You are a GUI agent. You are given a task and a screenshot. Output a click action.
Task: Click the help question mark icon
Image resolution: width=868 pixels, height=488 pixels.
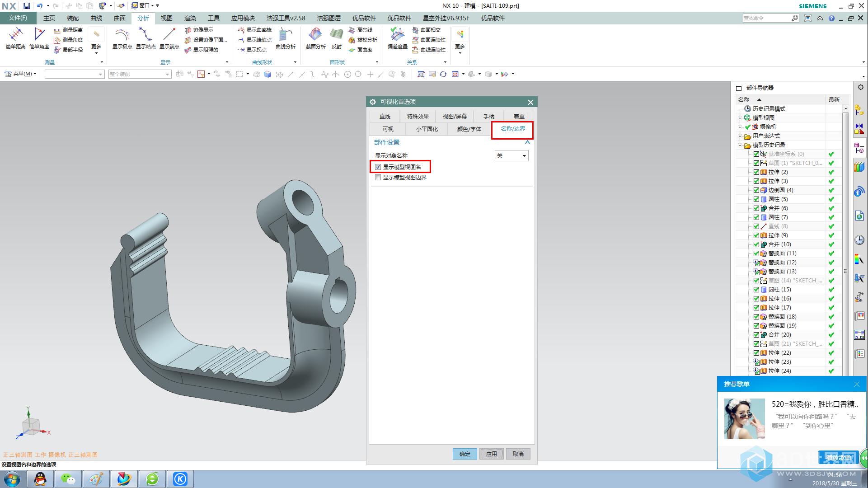831,18
